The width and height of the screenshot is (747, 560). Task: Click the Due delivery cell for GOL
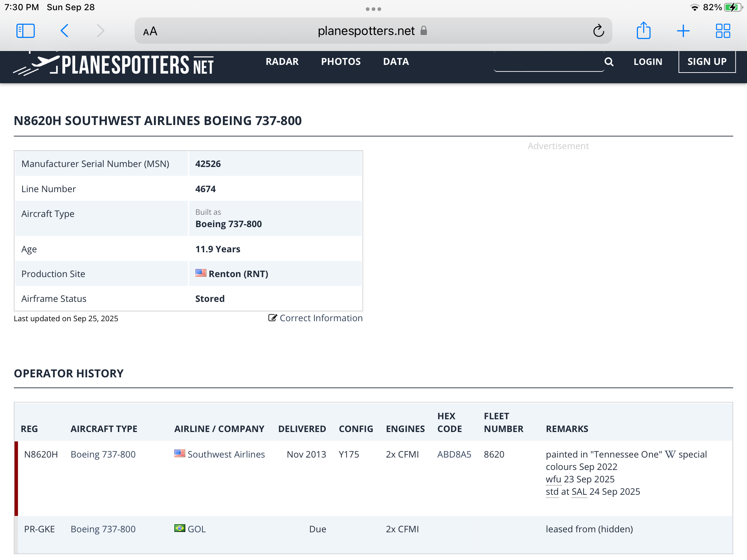pyautogui.click(x=318, y=529)
